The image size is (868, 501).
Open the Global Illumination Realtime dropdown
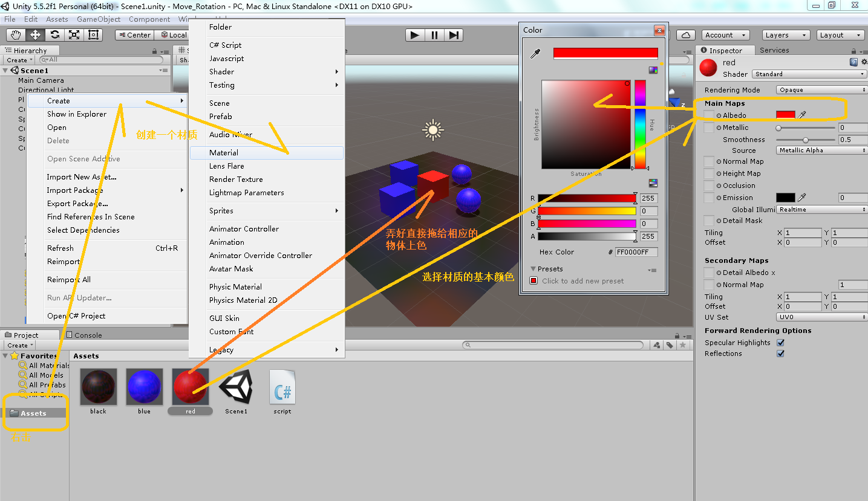[821, 210]
